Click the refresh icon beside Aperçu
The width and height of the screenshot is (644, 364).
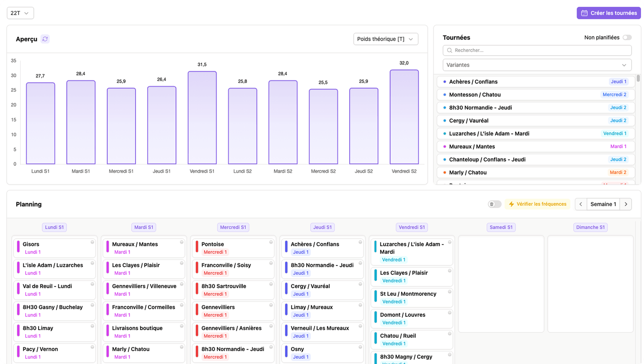(45, 39)
